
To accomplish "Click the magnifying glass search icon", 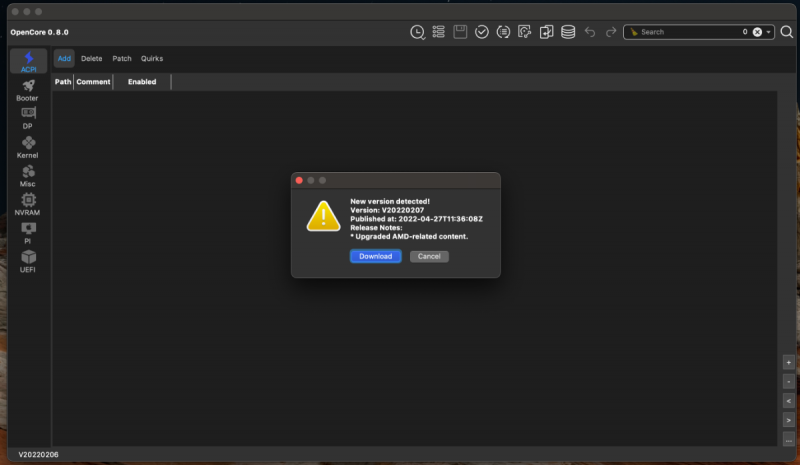I will coord(787,32).
